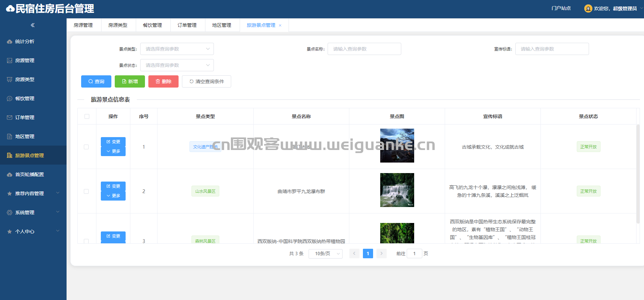
Task: Click the 订单管理 envelope icon in sidebar
Action: [x=10, y=117]
